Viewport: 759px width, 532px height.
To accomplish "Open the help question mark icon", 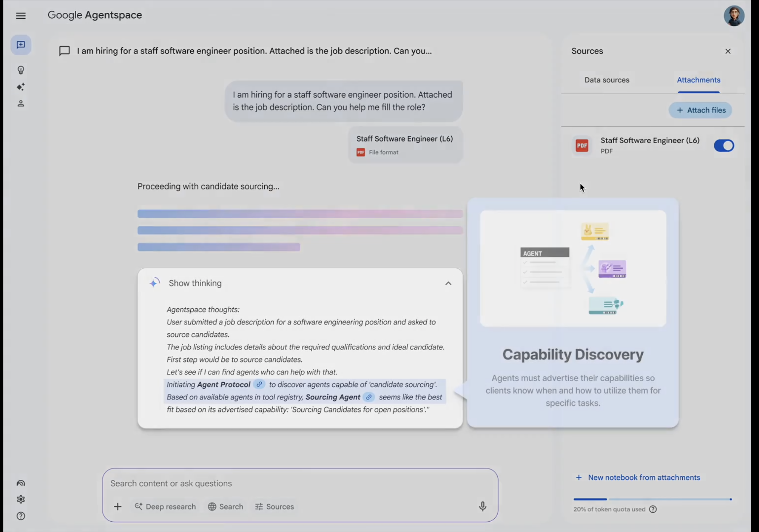I will point(20,516).
